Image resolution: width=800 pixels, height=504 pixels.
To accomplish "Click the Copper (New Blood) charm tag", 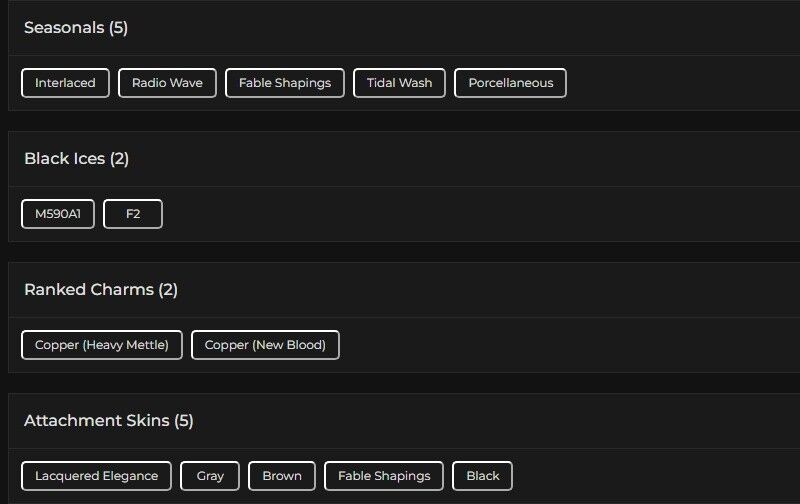I will pos(265,345).
